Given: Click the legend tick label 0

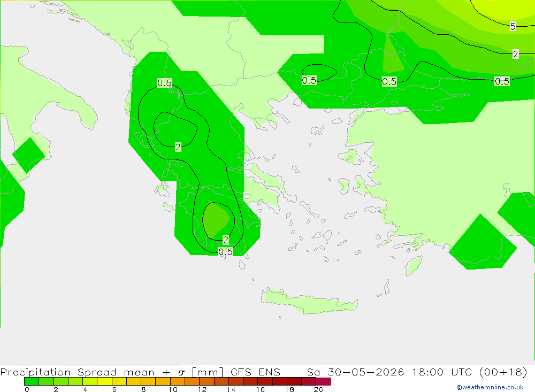Looking at the screenshot, I should [27, 389].
